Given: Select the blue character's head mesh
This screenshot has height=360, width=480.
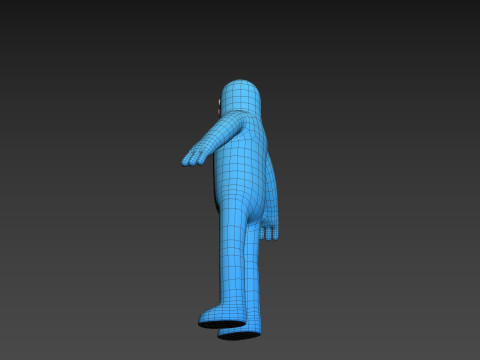Looking at the screenshot, I should pyautogui.click(x=241, y=98).
